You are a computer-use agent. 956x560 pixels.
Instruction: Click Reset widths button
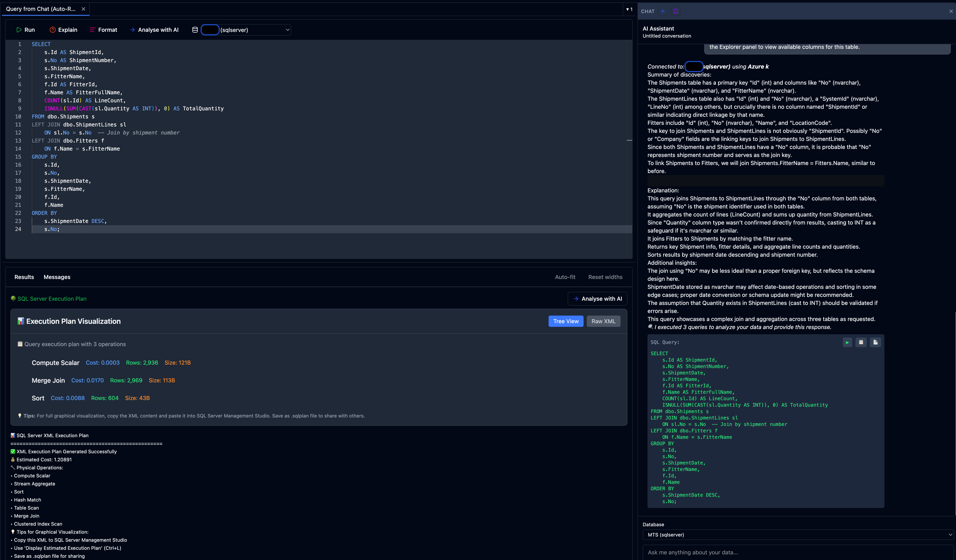tap(605, 277)
